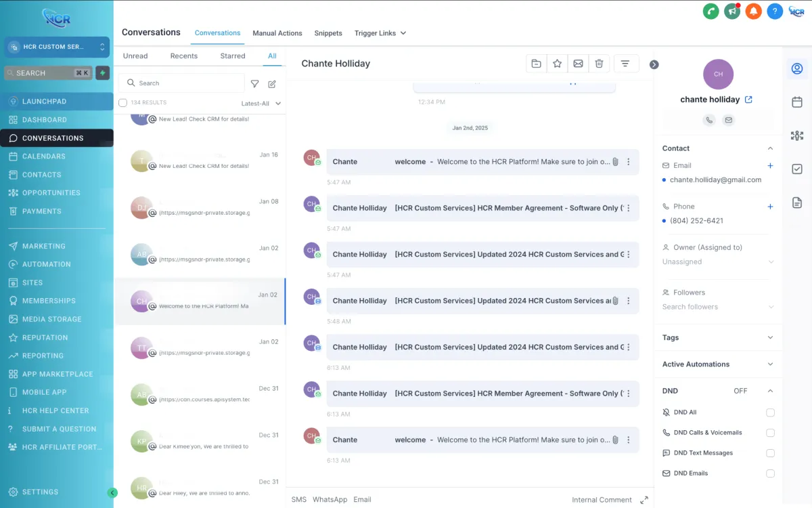The image size is (812, 508).
Task: Collapse the Contact section
Action: click(770, 148)
